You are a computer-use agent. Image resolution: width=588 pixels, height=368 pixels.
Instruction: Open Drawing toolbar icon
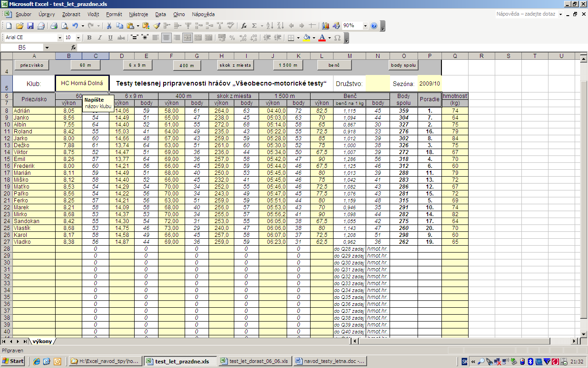336,26
